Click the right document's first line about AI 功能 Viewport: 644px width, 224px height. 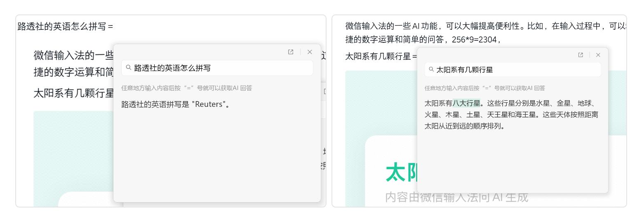pos(482,26)
